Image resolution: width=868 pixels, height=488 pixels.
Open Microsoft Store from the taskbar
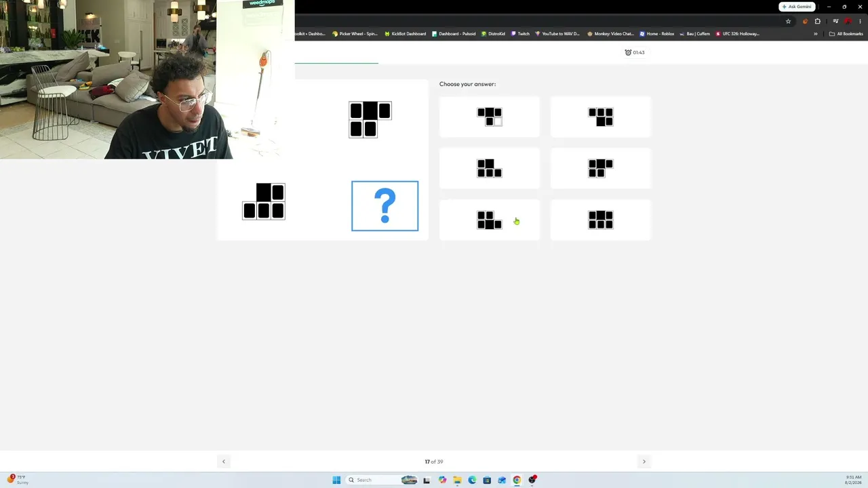click(x=487, y=480)
